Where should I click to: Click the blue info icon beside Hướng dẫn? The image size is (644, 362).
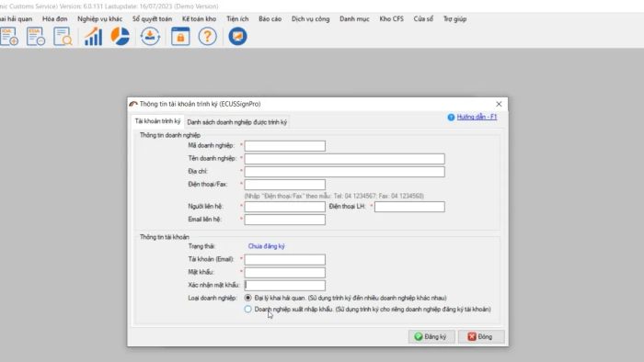click(451, 118)
